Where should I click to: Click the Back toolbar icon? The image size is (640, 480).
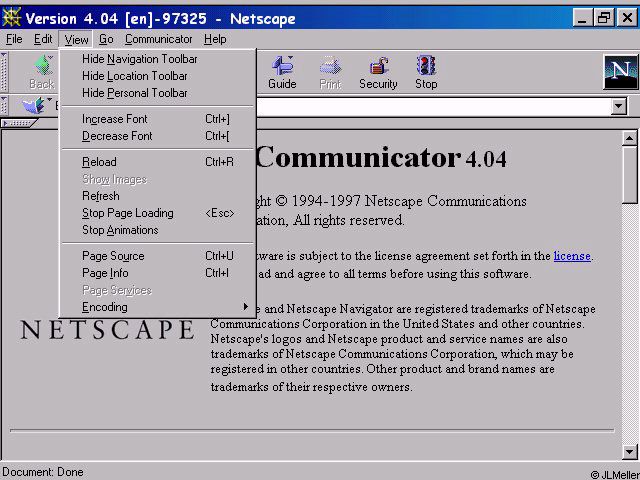tap(42, 73)
